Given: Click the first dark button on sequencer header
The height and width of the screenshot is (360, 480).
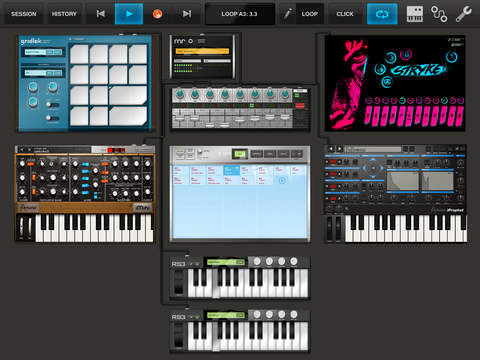Looking at the screenshot, I should (x=256, y=154).
